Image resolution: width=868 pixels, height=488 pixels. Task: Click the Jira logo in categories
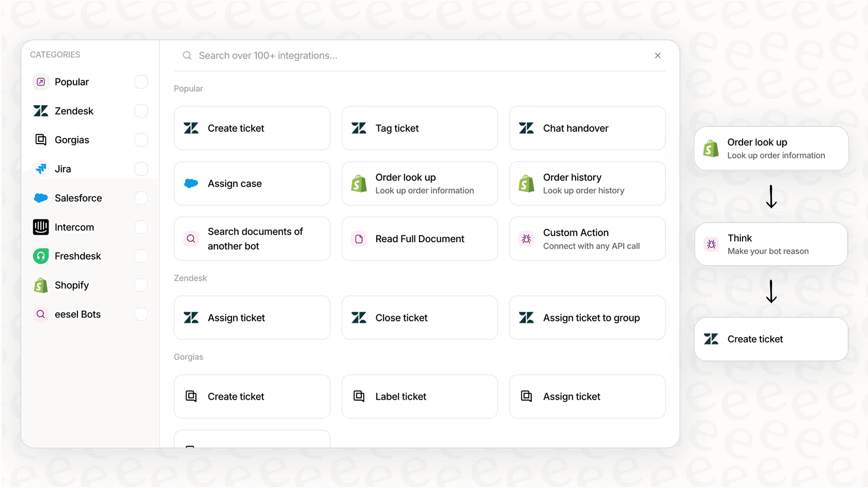41,169
